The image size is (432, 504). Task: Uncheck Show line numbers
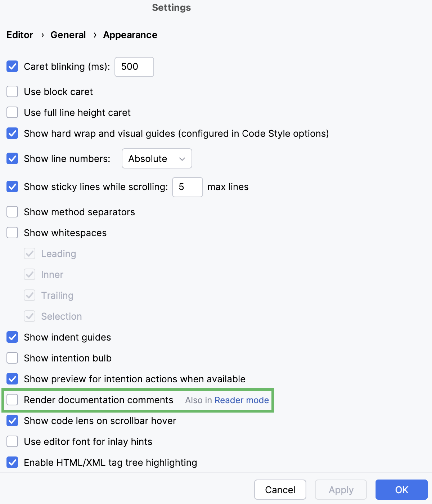(12, 158)
